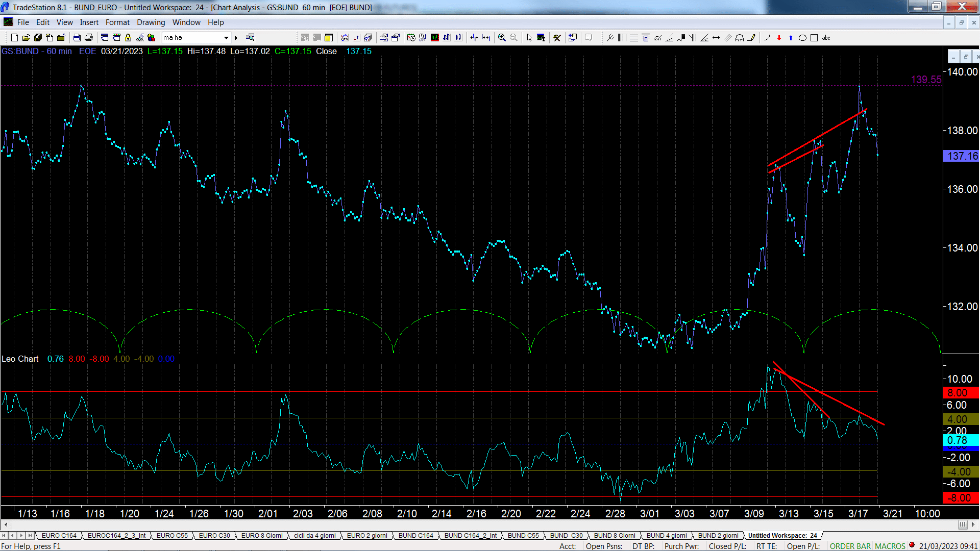This screenshot has height=551, width=980.
Task: Click the tab strip first-tab arrow
Action: pos(4,536)
